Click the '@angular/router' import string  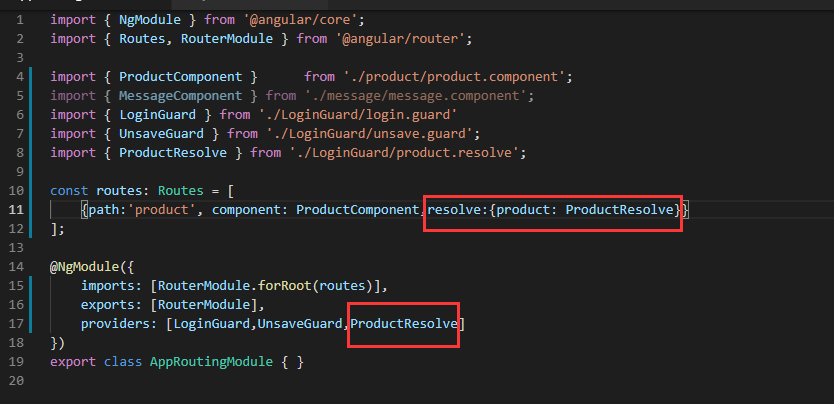(404, 39)
